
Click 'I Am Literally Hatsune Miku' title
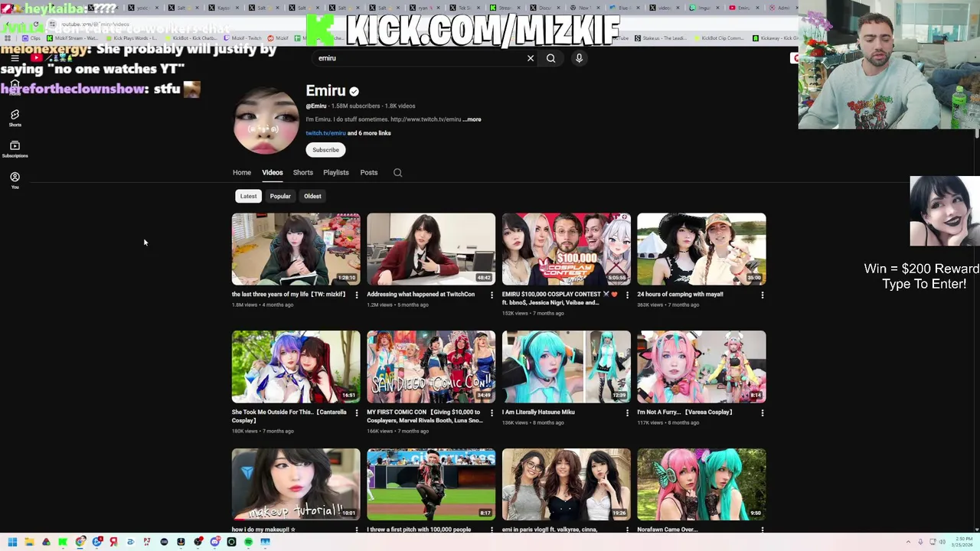point(538,412)
